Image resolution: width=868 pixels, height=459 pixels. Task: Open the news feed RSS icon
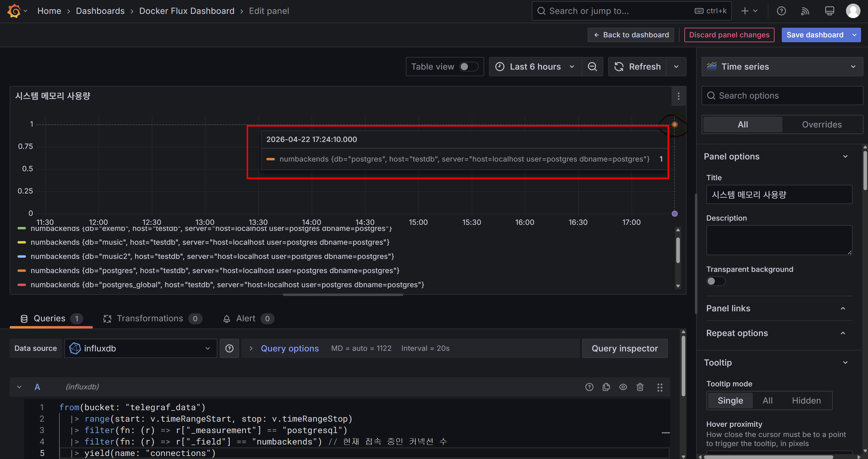tap(805, 11)
